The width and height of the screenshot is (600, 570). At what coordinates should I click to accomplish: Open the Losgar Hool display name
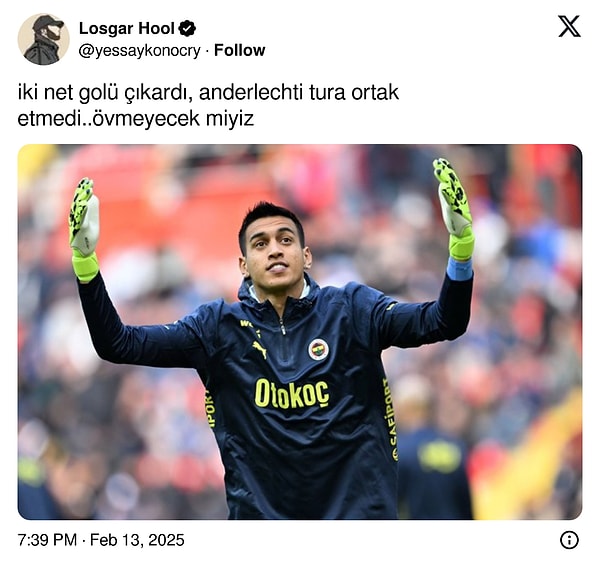point(127,28)
